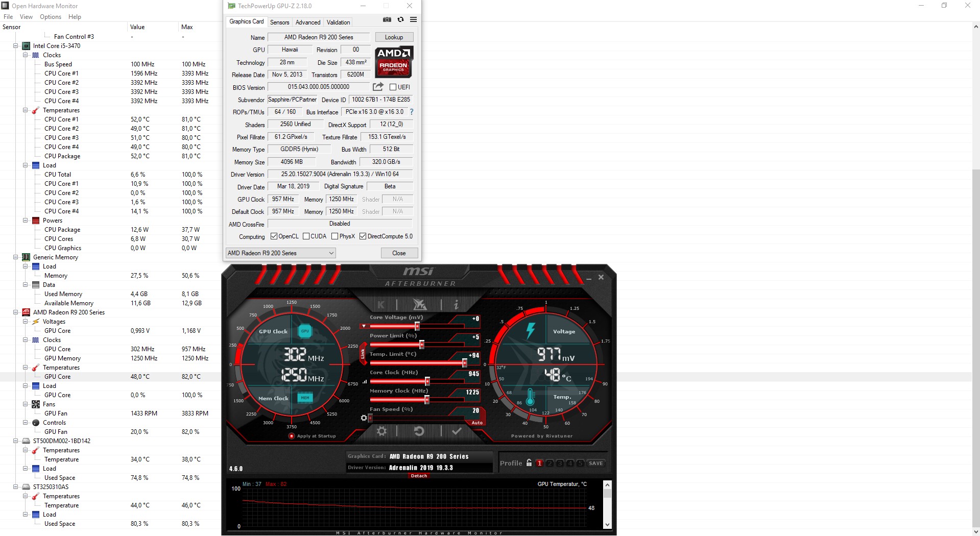Click the Temp. Limit slider handle
The width and height of the screenshot is (980, 536).
tap(464, 363)
